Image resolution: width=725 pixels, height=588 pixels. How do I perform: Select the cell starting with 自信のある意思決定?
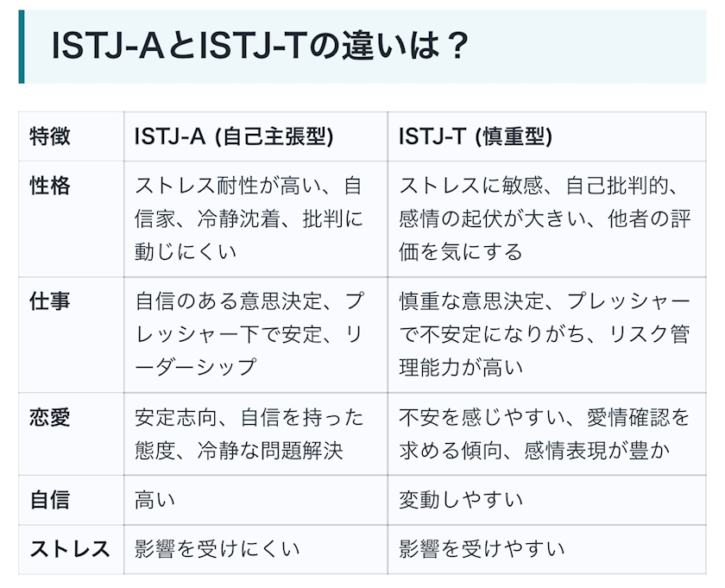(x=249, y=334)
